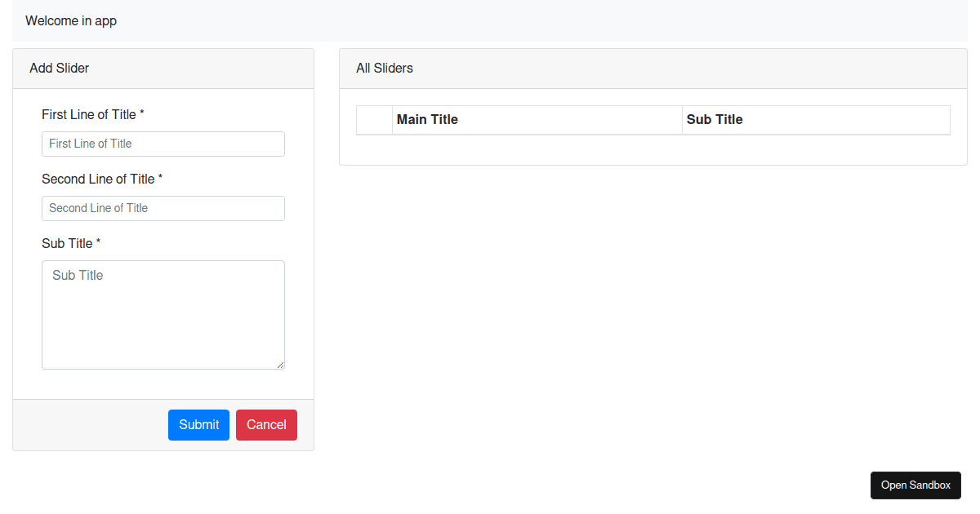Click the All Sliders panel header
980x514 pixels.
(x=384, y=68)
